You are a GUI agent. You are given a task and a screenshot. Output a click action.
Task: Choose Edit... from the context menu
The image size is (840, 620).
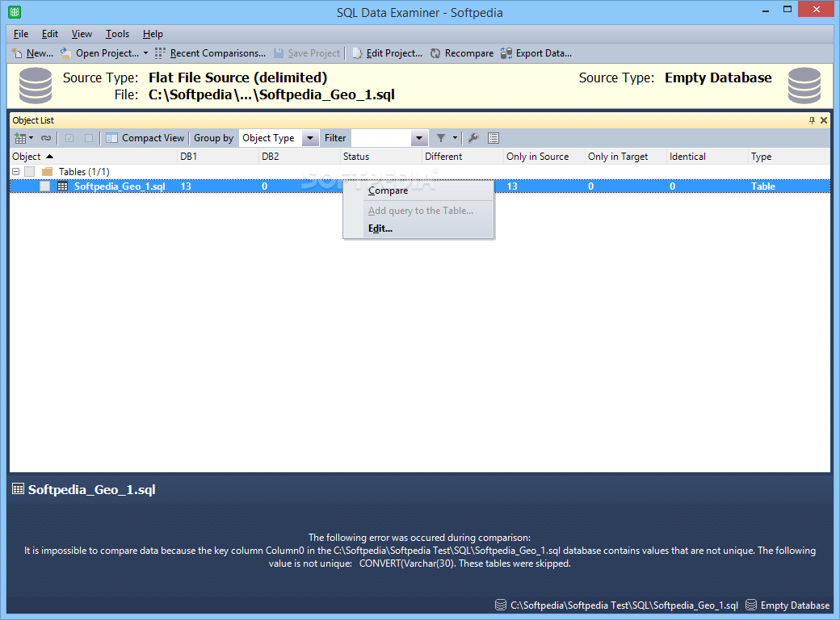coord(418,228)
